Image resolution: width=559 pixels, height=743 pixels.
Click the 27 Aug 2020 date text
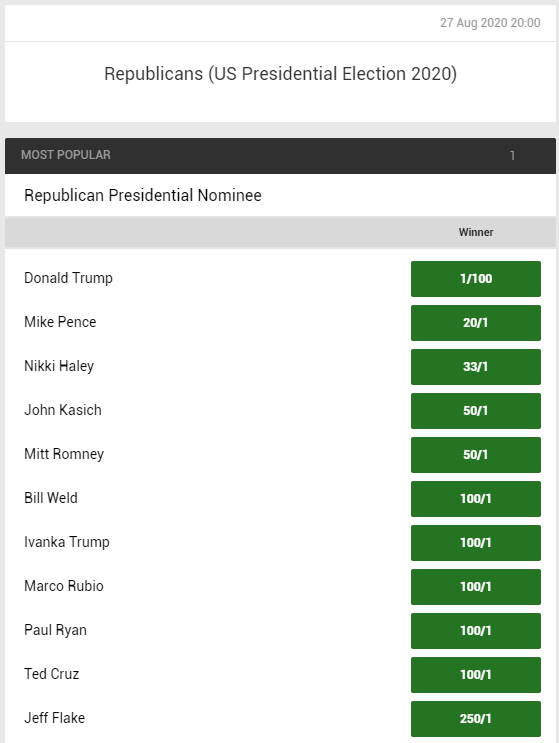coord(490,23)
